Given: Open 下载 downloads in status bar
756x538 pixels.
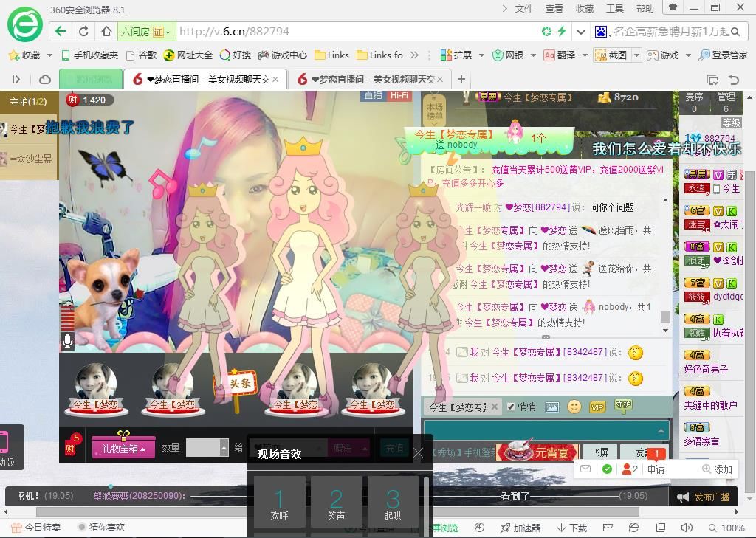Looking at the screenshot, I should point(571,528).
